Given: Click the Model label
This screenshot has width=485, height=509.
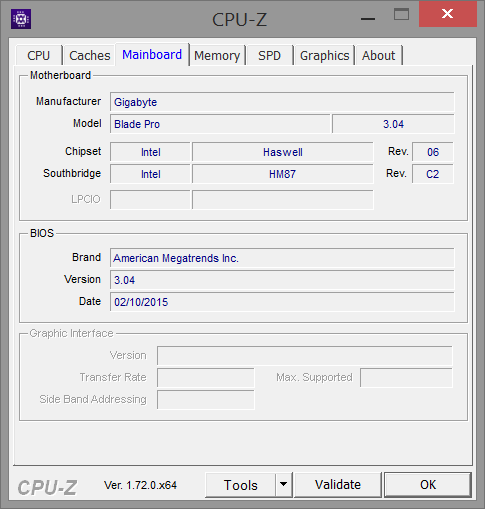Looking at the screenshot, I should point(87,123).
